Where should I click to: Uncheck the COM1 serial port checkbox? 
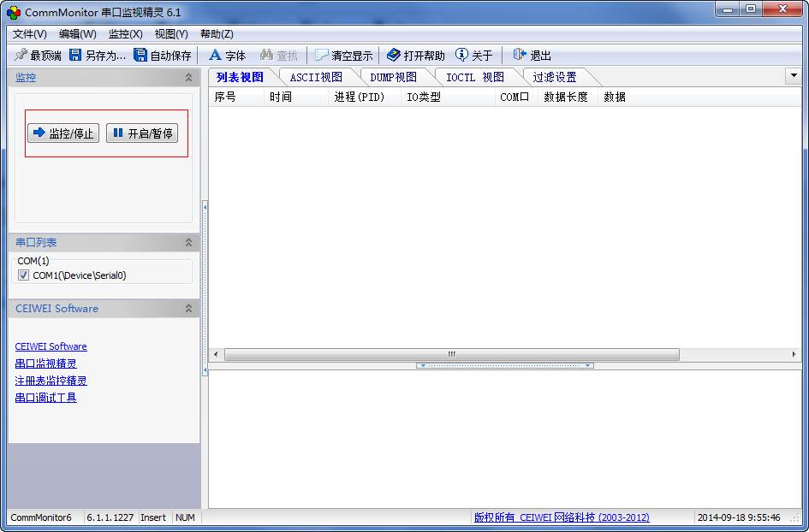[x=23, y=275]
